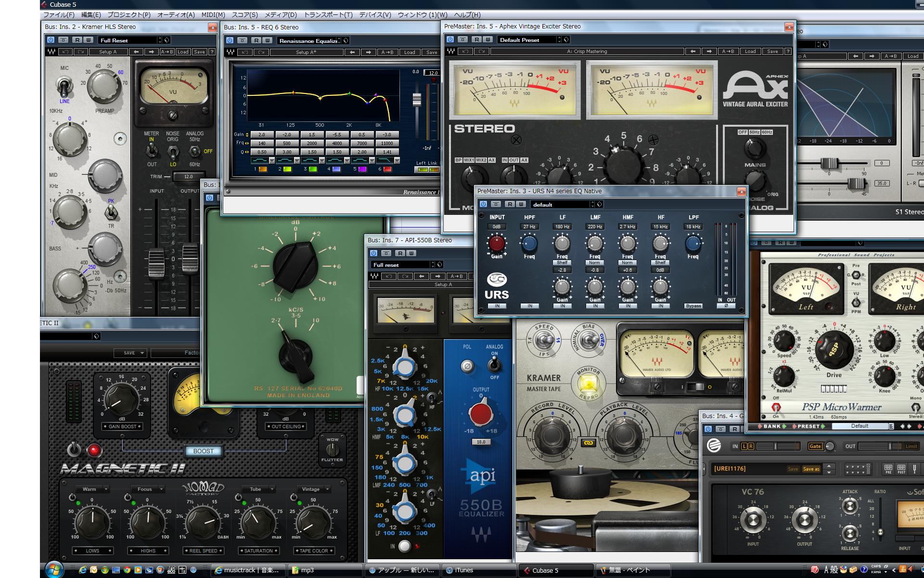Image resolution: width=924 pixels, height=578 pixels.
Task: Flip NOISE ORIG/LO switch in Kramer HLS
Action: pos(173,152)
